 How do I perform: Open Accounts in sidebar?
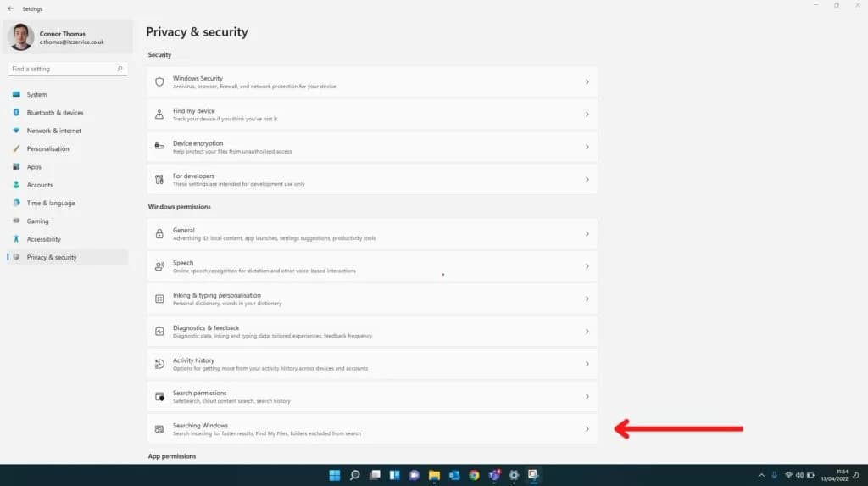tap(68, 185)
